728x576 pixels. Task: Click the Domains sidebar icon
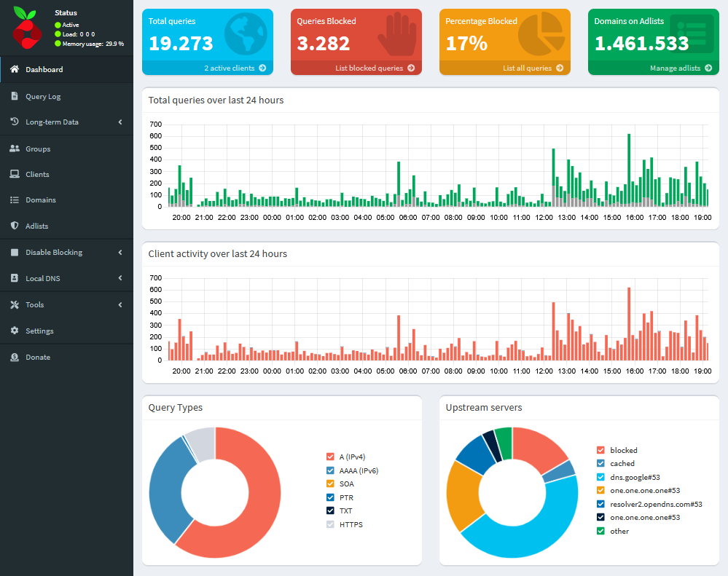tap(16, 200)
